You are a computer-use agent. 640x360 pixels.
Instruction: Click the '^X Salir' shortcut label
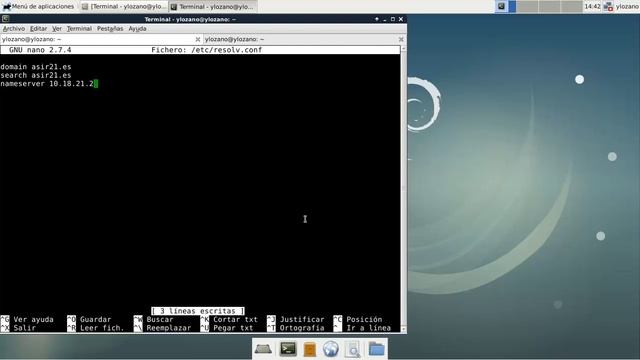coord(18,328)
